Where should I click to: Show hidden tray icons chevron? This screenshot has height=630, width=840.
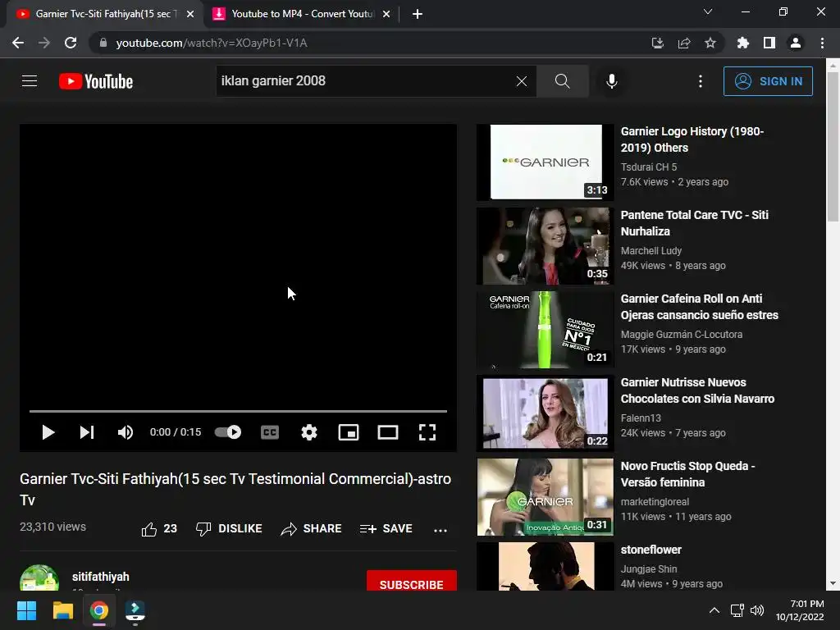coord(714,610)
